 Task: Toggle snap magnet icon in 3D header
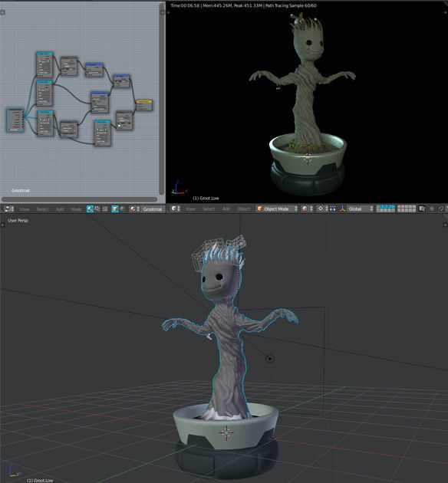pyautogui.click(x=441, y=209)
